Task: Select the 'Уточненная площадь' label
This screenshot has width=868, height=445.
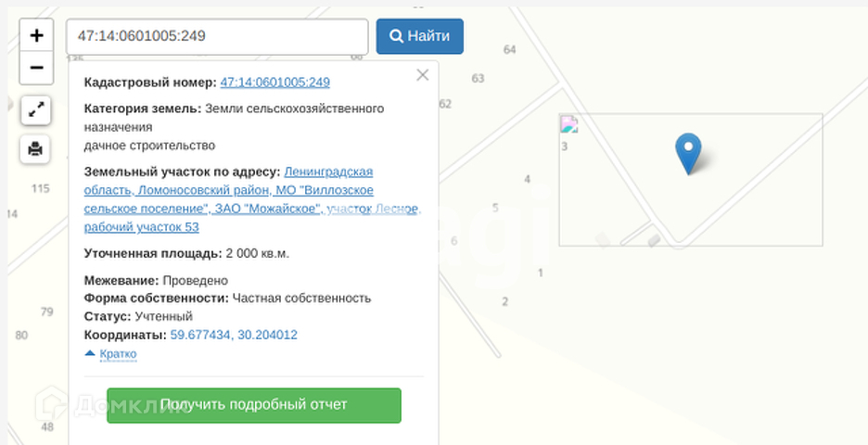Action: (153, 253)
